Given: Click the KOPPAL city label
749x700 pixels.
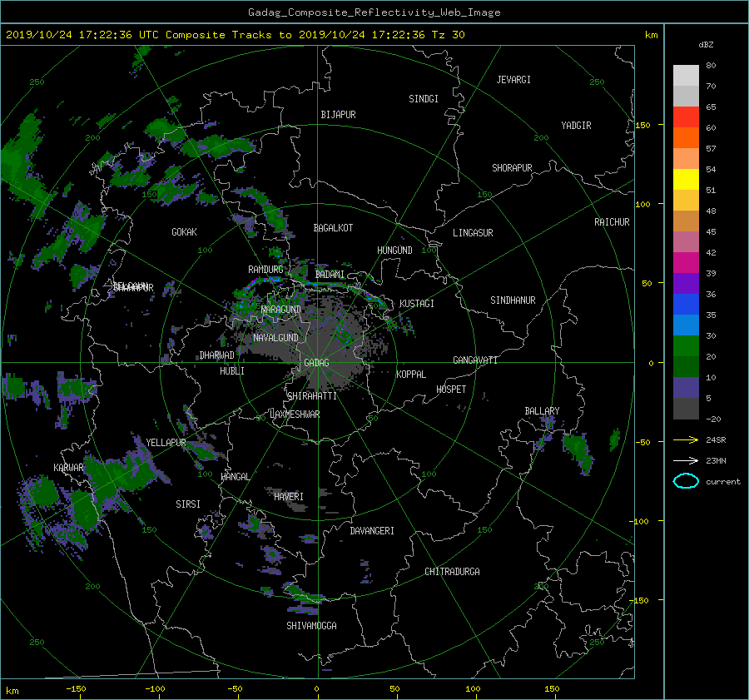Looking at the screenshot, I should 411,375.
